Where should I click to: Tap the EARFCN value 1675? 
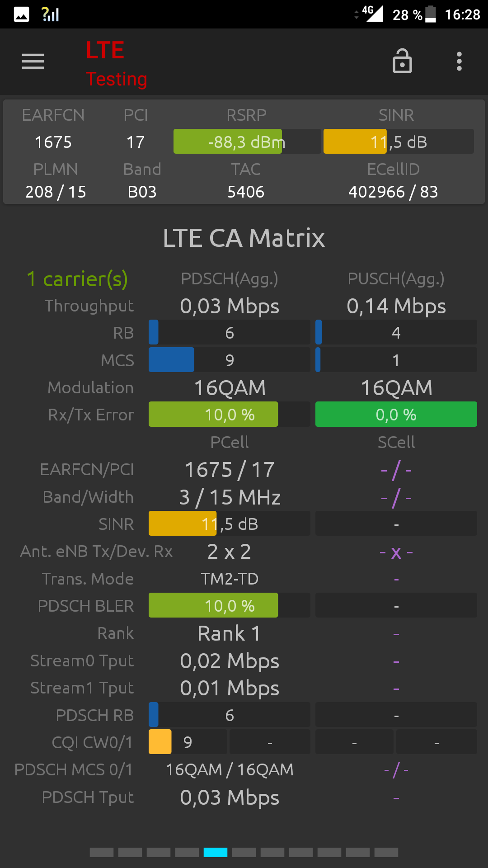[53, 142]
